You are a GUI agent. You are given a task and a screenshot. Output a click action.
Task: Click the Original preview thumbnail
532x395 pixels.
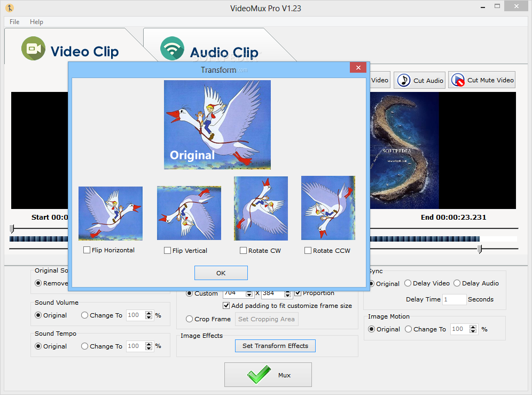tap(217, 125)
